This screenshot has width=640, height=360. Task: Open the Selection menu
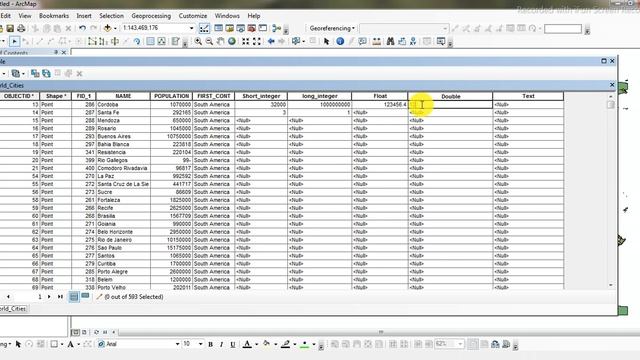(111, 16)
